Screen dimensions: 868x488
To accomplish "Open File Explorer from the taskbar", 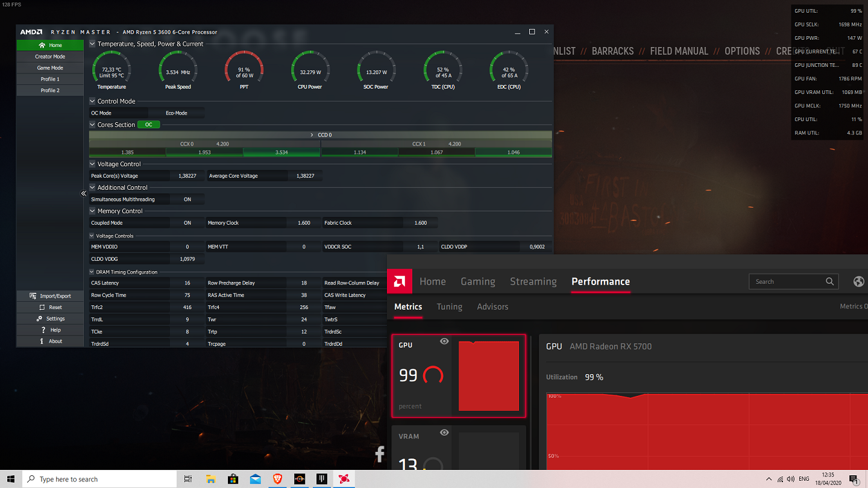I will tap(210, 479).
